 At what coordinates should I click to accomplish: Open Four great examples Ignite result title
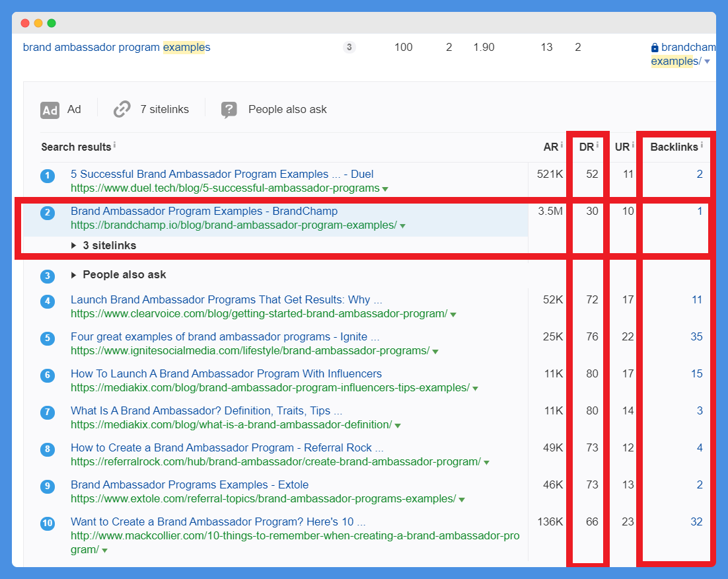[225, 337]
